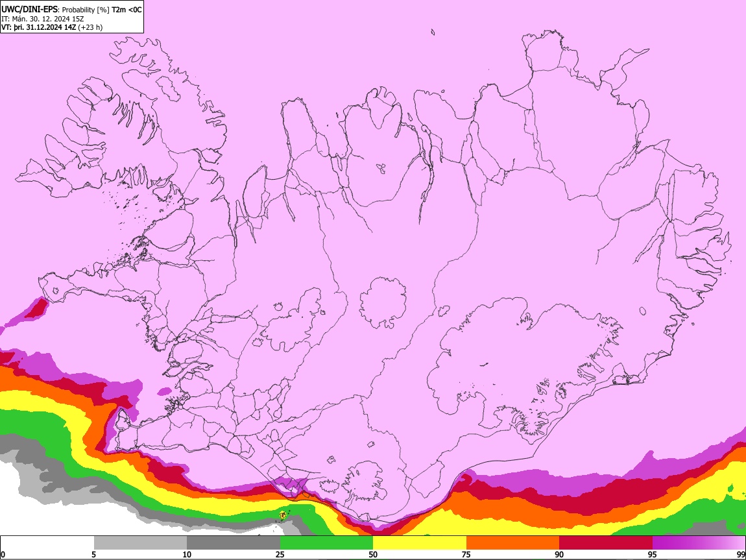Click the initial time line 'IT: Mán. 30. 12. 2024 15Z'
746x560 pixels.
click(x=42, y=19)
